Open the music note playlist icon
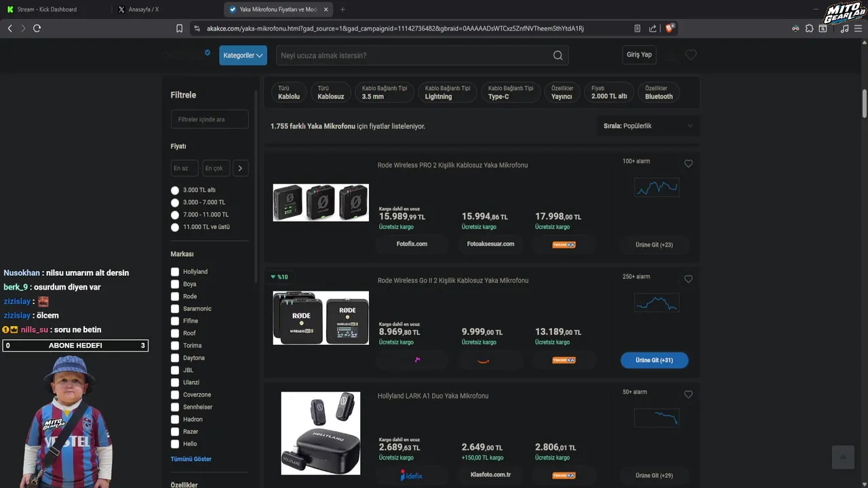The width and height of the screenshot is (868, 488). pyautogui.click(x=844, y=28)
